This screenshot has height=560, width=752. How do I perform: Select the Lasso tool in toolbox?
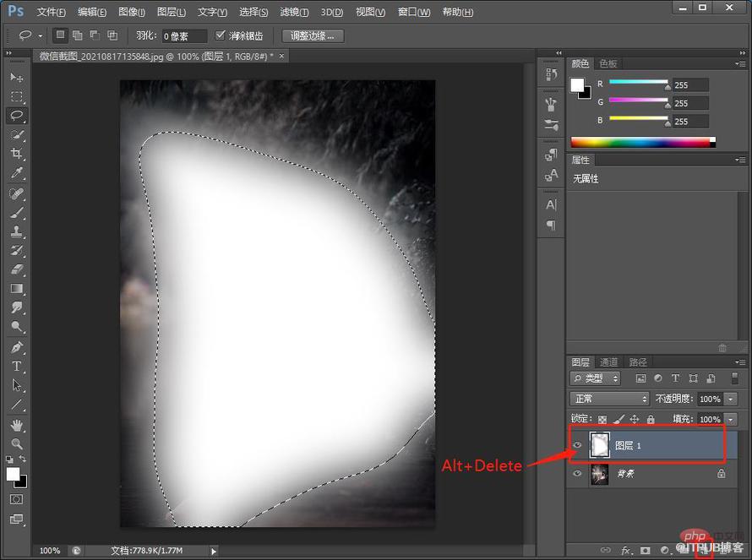click(x=17, y=116)
